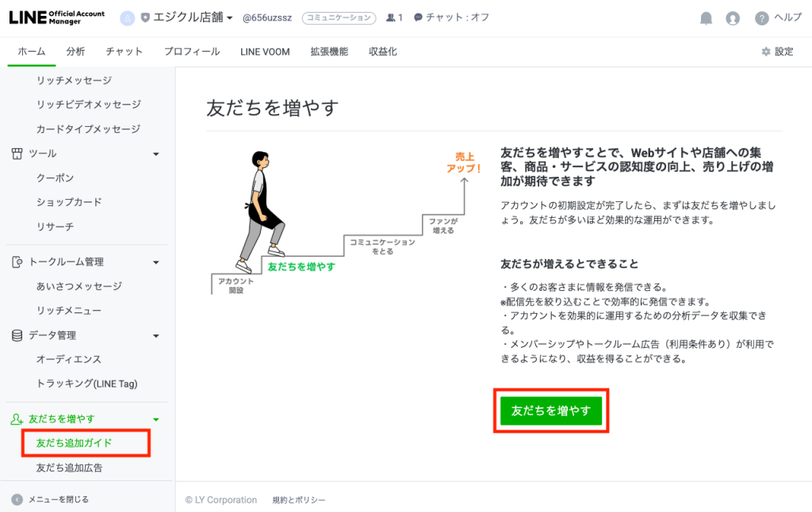Screen dimensions: 812x512
Task: Collapse sidebar with メニューを閉じる arrow icon
Action: click(17, 499)
